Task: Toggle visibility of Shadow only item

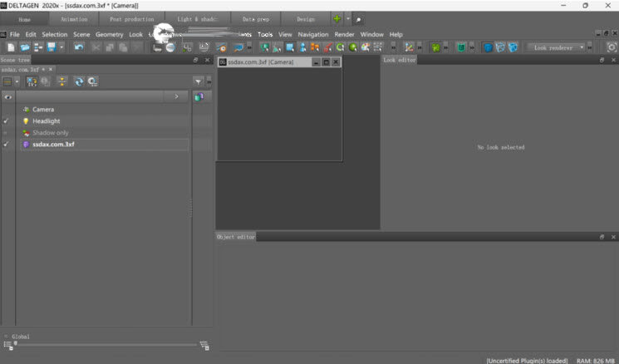Action: [7, 133]
